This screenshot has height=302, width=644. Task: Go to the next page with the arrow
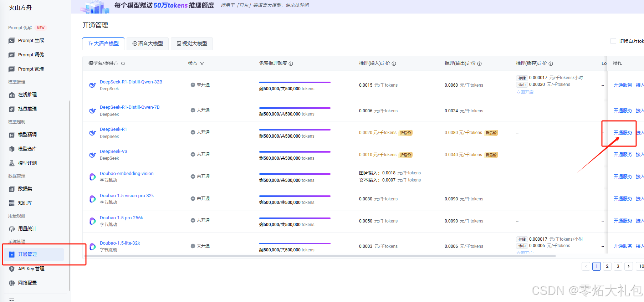pyautogui.click(x=629, y=266)
